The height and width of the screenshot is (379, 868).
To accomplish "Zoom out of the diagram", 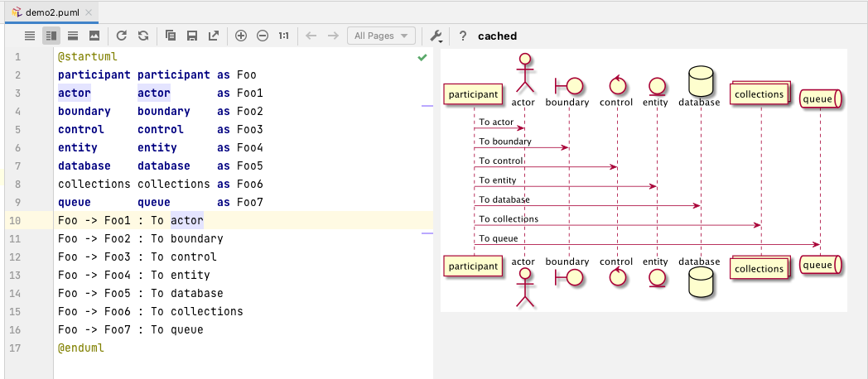I will coord(263,36).
